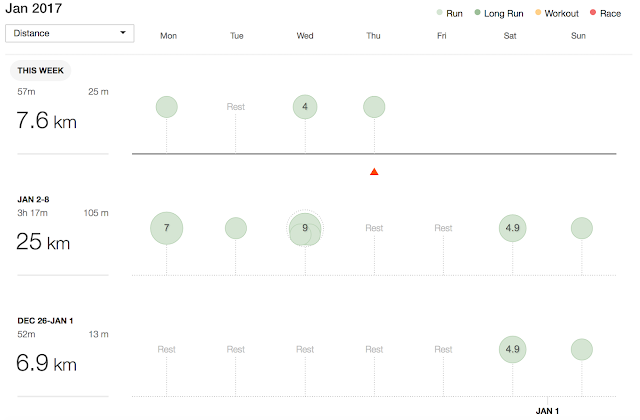Open the 9 km Wednesday run

pos(305,228)
